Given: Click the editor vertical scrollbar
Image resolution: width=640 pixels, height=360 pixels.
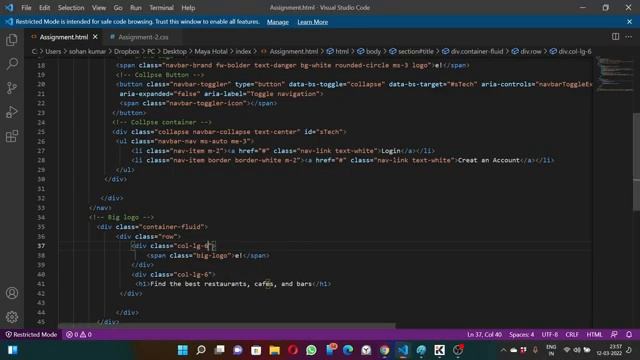Looking at the screenshot, I should (636, 162).
